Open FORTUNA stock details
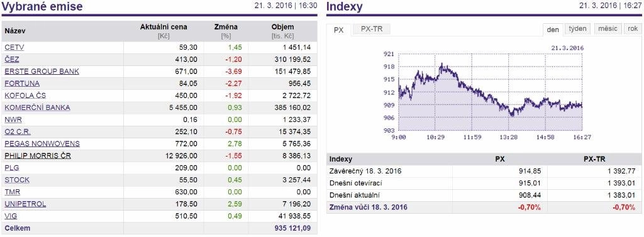Screen dimensions: 644x237 tap(22, 84)
